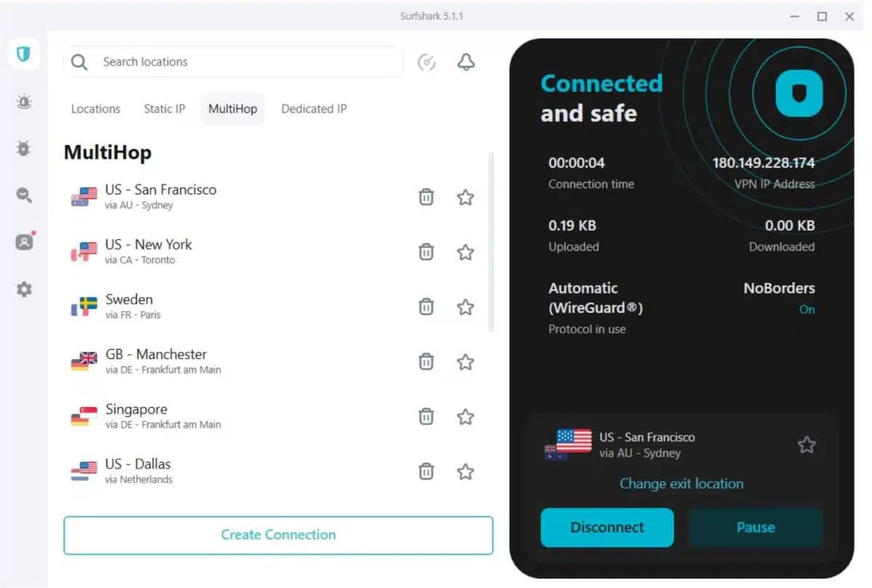Viewport: 872px width, 588px height.
Task: Click the Search locations field
Action: coord(233,63)
